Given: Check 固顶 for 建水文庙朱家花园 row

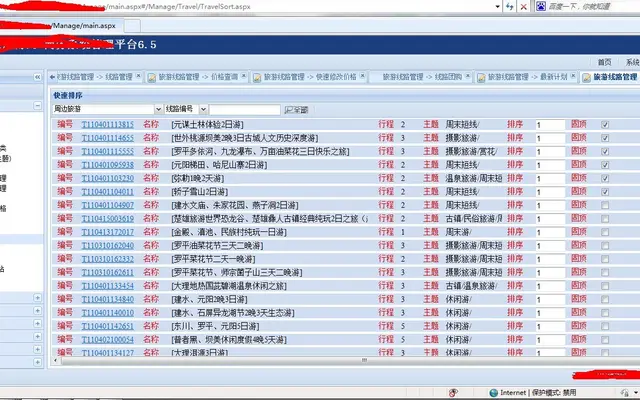Looking at the screenshot, I should pyautogui.click(x=605, y=206).
